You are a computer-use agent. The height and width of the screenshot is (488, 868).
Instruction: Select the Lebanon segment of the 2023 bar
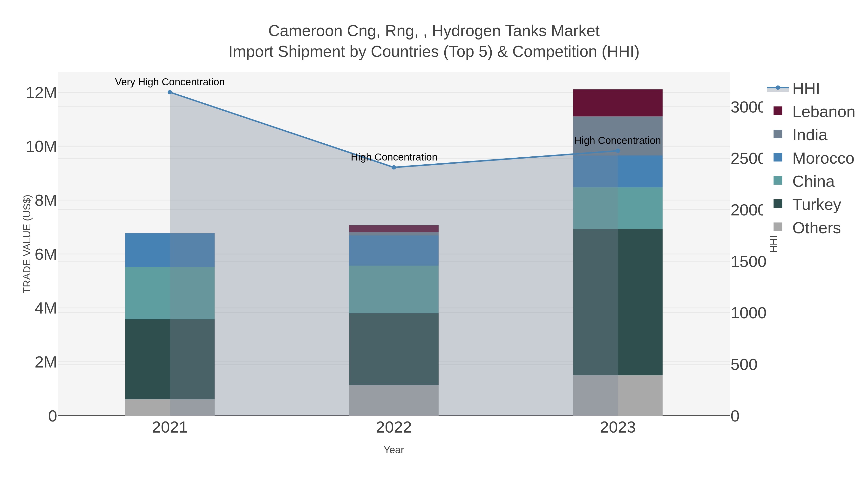pyautogui.click(x=618, y=103)
